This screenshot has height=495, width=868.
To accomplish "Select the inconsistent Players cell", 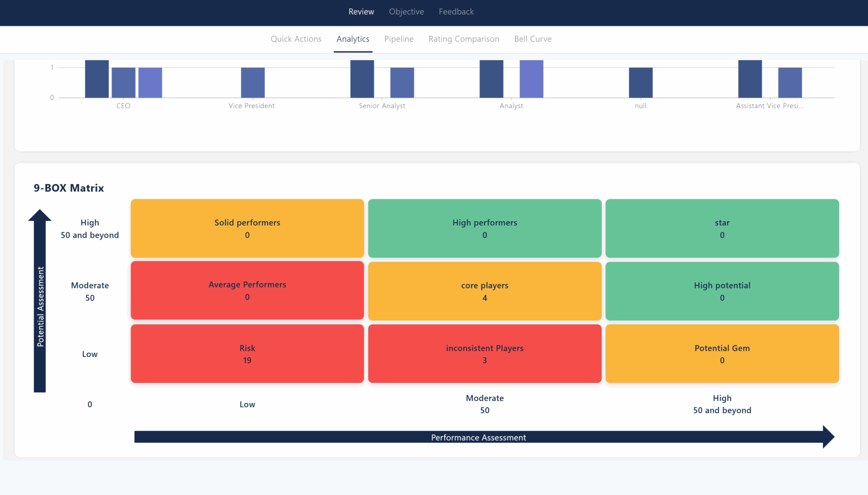I will pos(484,354).
